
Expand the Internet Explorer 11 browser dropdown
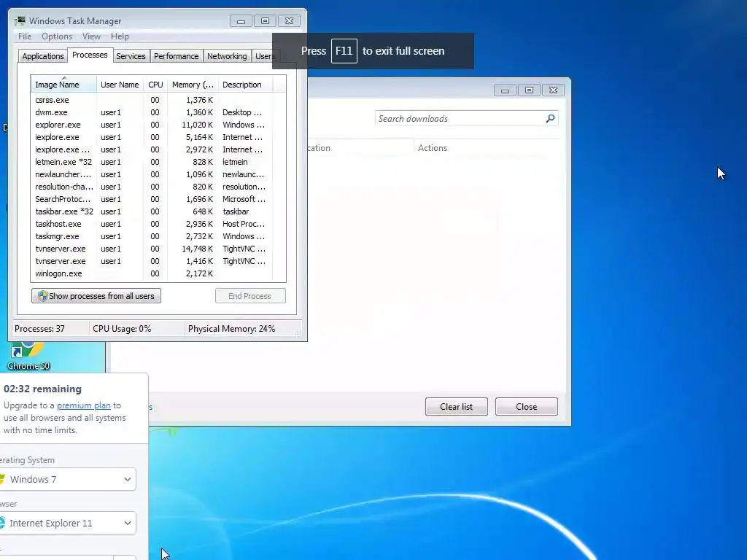click(x=68, y=523)
